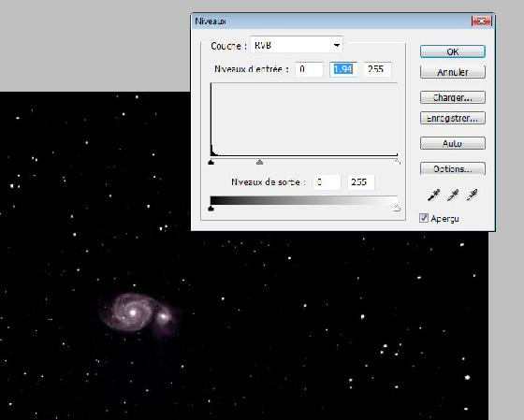Screen dimensions: 524x420
Task: Open the Charger... load dialog
Action: 453,97
